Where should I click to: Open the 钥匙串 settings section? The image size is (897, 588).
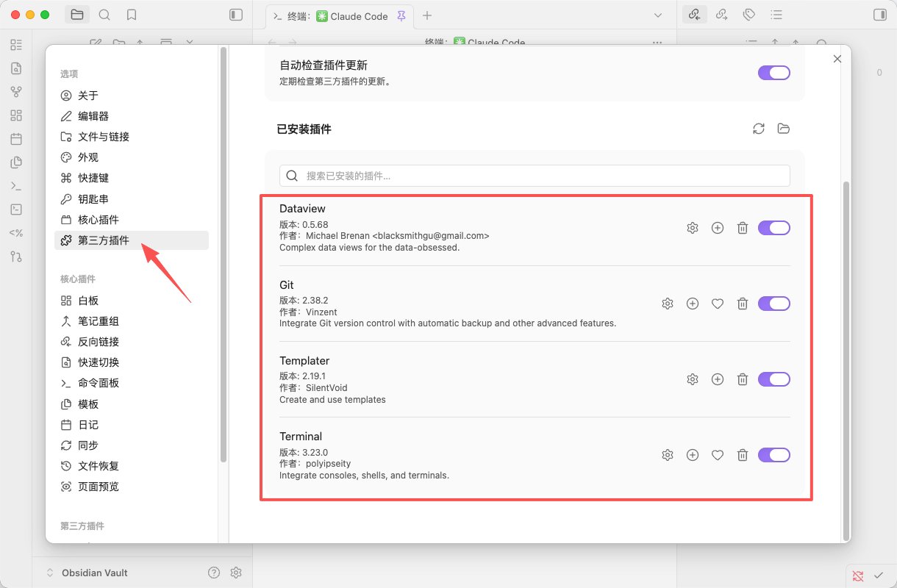[x=132, y=199]
